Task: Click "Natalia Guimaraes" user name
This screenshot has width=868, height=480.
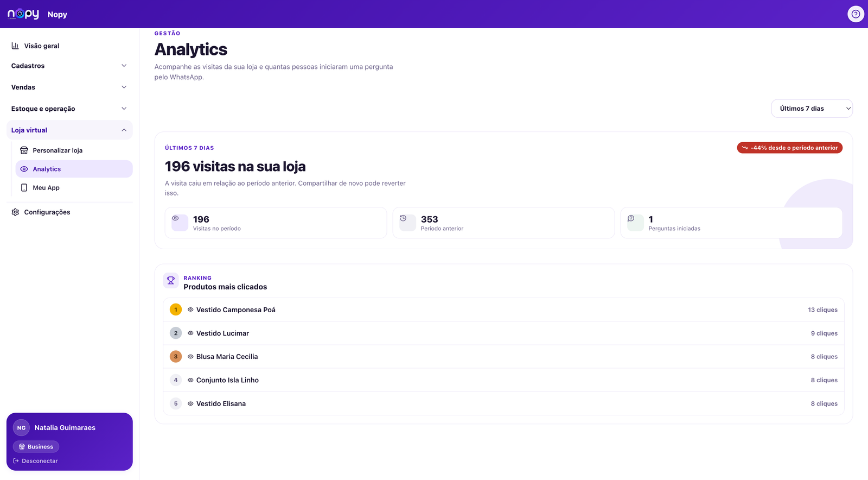Action: tap(65, 428)
